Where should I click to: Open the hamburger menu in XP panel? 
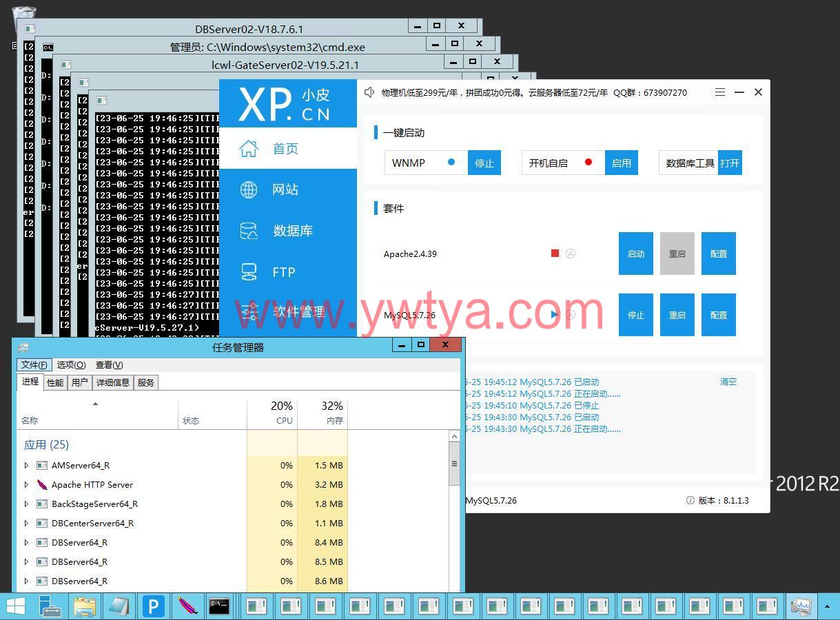[719, 92]
